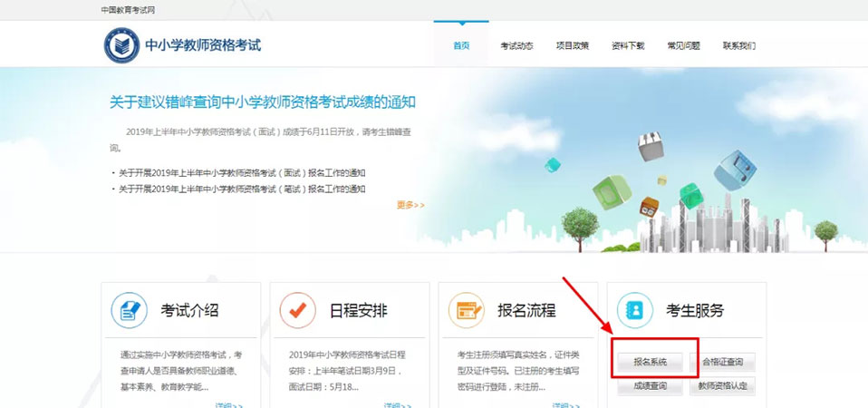Click the orange 更多>> link

(x=410, y=205)
